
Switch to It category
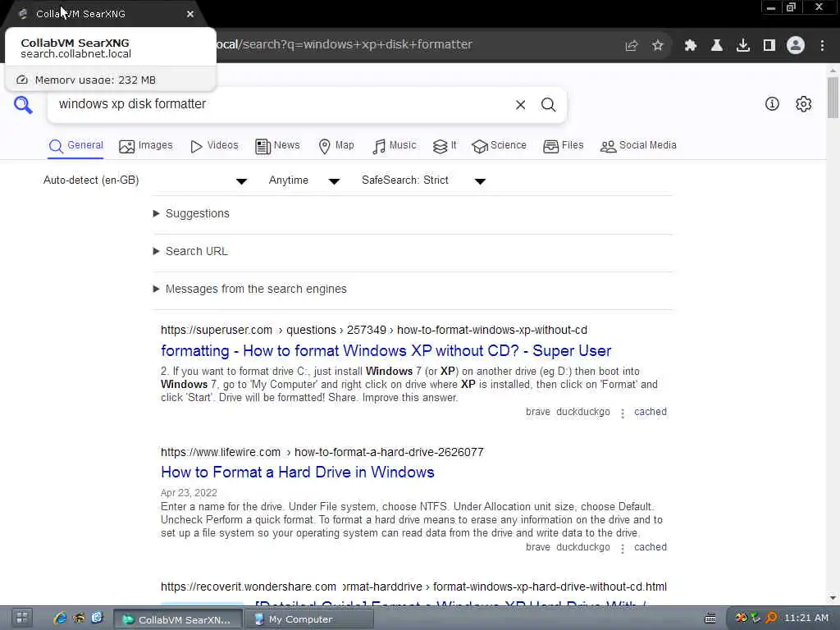445,146
